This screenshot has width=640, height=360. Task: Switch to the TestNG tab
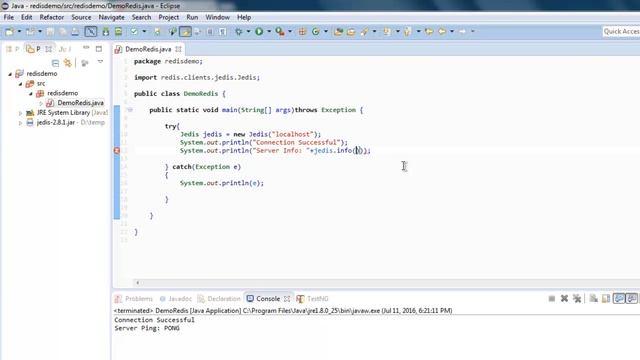click(313, 299)
